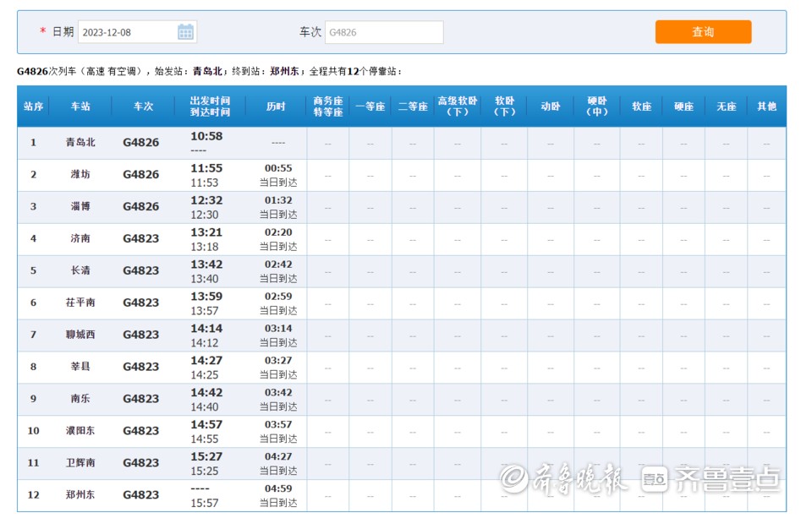The height and width of the screenshot is (529, 812).
Task: Click the 潍坊 station name
Action: 80,175
